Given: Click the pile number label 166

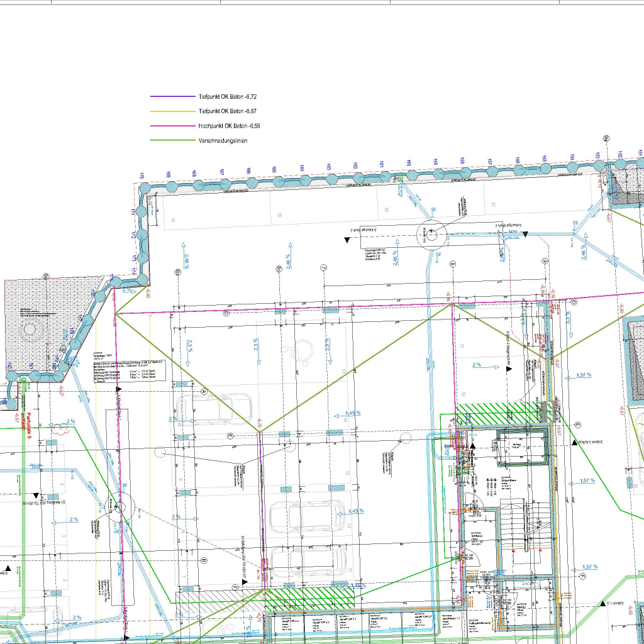Looking at the screenshot, I should (x=248, y=171).
